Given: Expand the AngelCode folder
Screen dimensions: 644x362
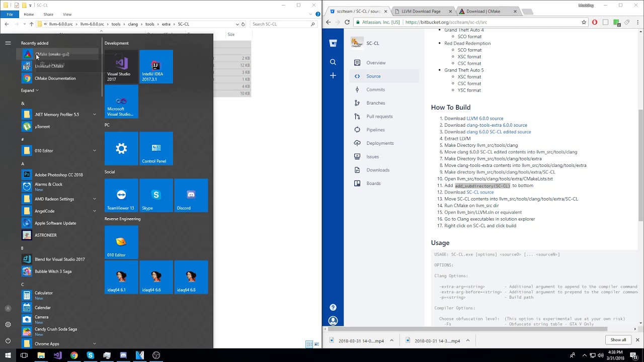Looking at the screenshot, I should tap(59, 211).
